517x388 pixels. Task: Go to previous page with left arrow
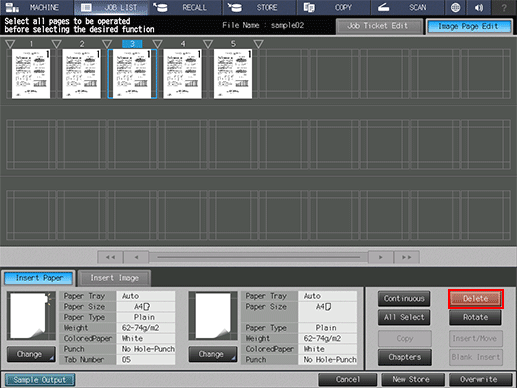[x=136, y=257]
